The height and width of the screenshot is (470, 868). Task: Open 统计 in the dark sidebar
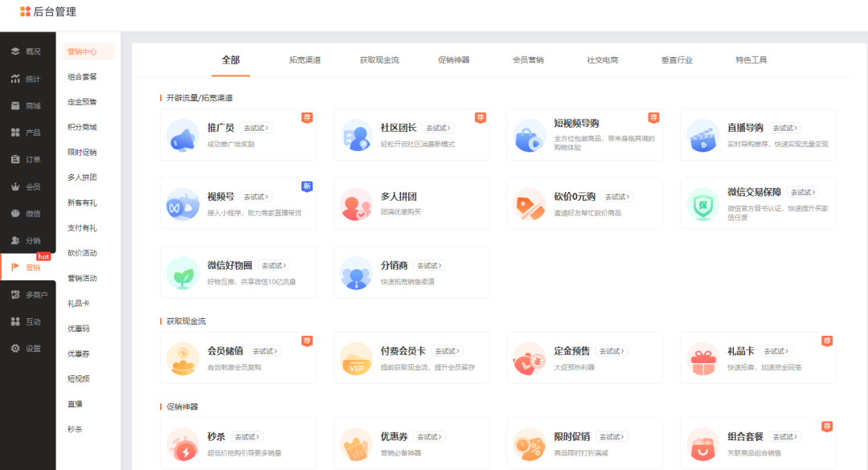(27, 79)
